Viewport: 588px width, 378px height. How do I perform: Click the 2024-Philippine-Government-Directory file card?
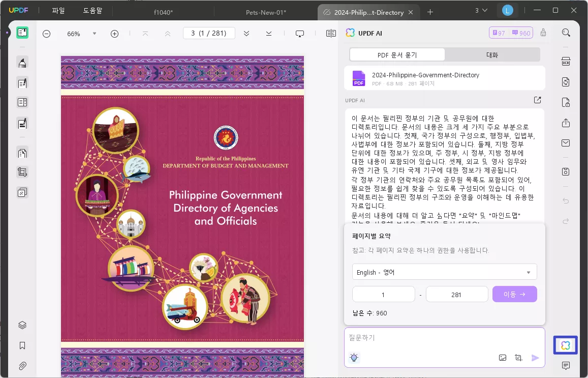tap(444, 78)
